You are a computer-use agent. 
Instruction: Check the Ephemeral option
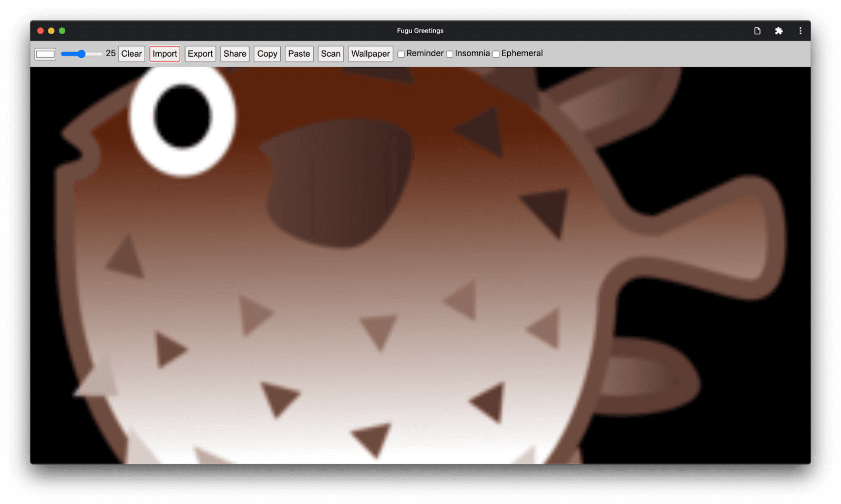pos(496,54)
